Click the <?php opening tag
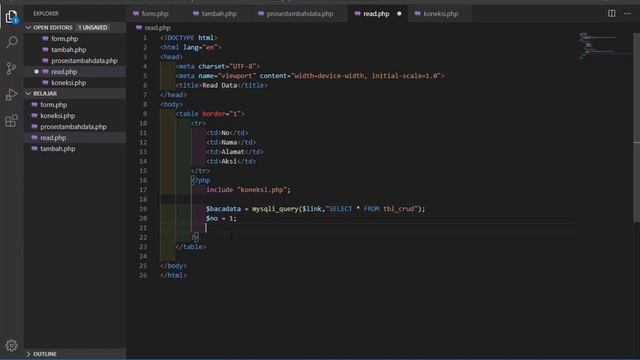The width and height of the screenshot is (640, 360). [200, 180]
